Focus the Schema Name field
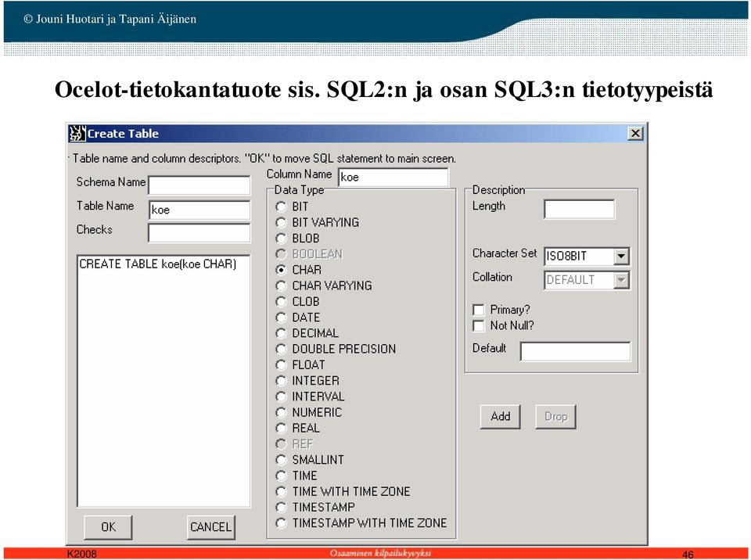 coord(199,185)
